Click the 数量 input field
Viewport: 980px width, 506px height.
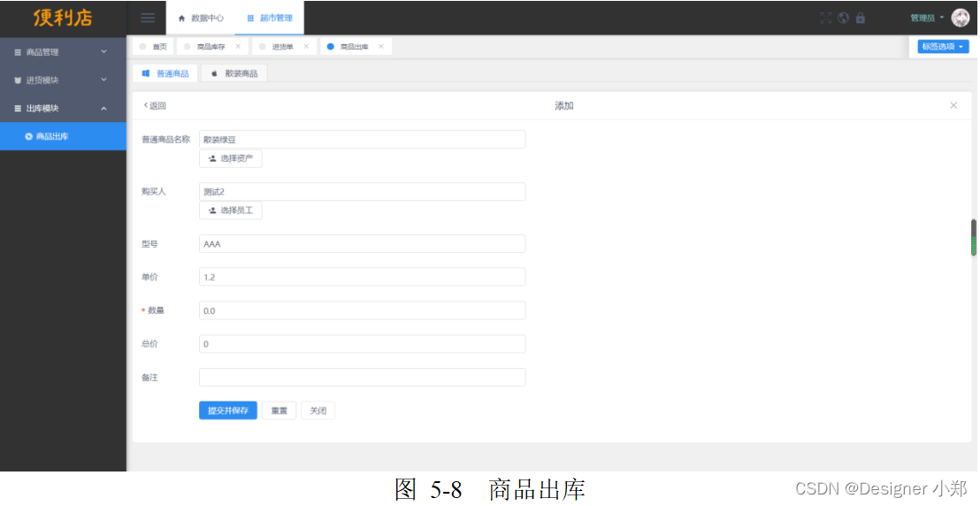pos(362,310)
